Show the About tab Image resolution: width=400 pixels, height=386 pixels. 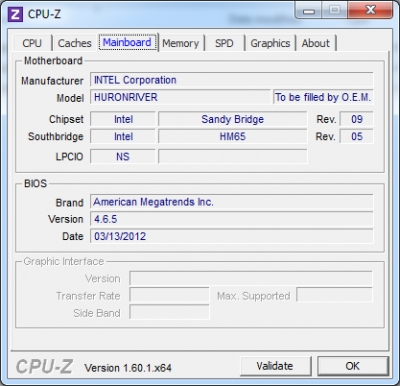pyautogui.click(x=315, y=43)
